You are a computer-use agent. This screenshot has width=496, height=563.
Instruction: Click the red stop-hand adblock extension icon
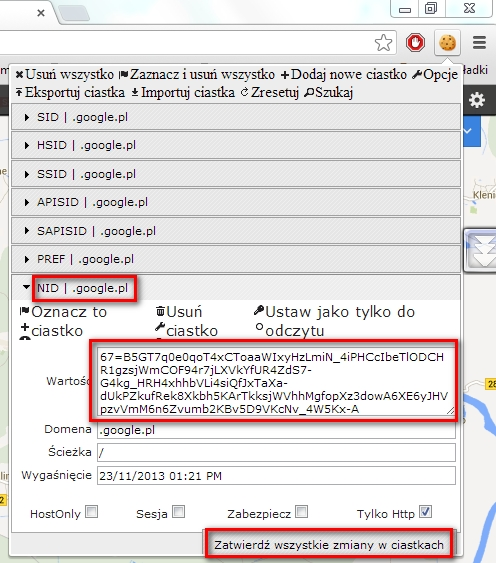point(415,43)
